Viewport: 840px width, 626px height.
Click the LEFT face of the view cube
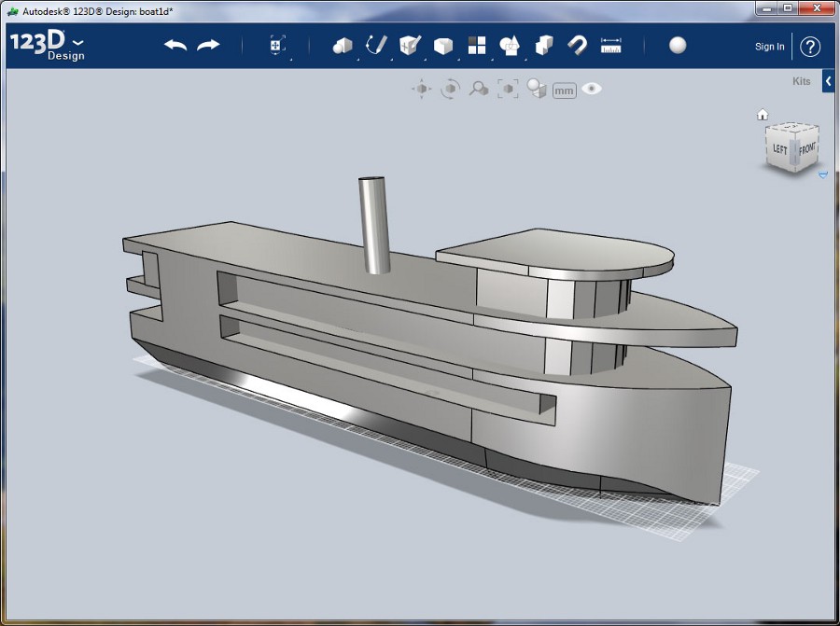click(x=779, y=150)
